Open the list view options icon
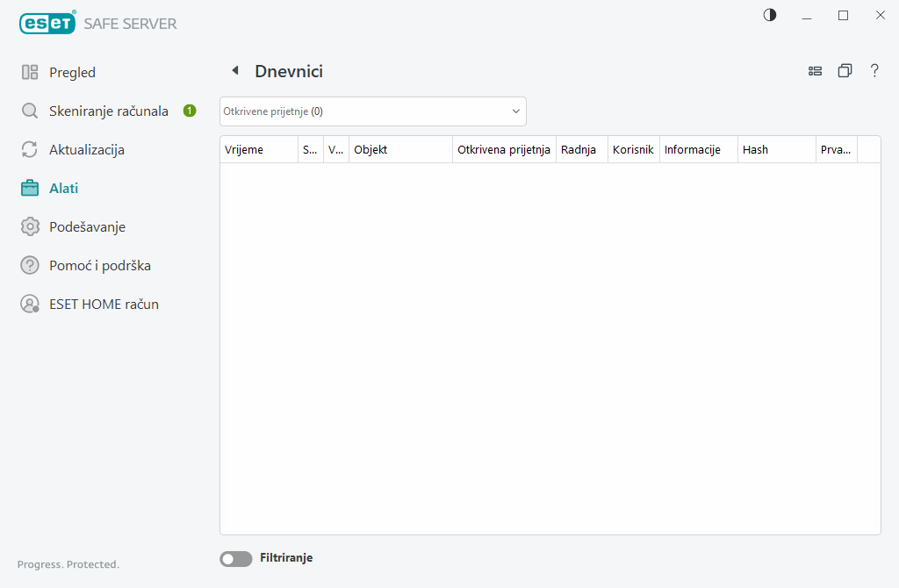The image size is (899, 588). [815, 71]
